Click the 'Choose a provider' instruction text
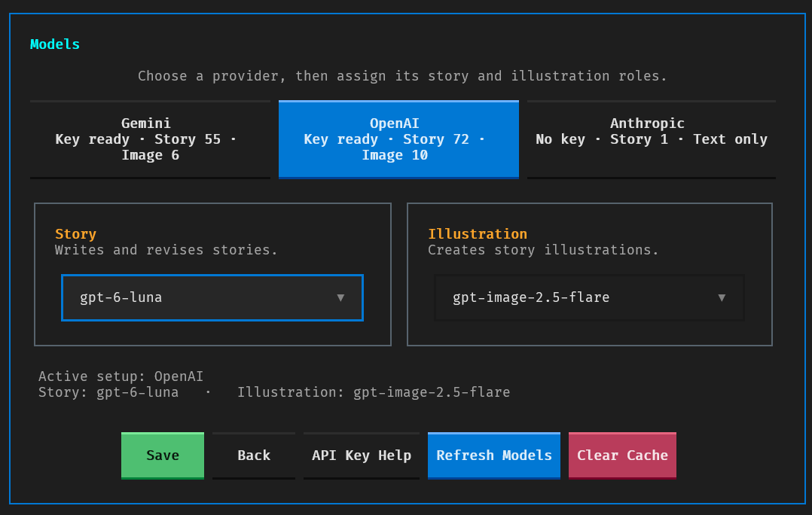Image resolution: width=812 pixels, height=515 pixels. click(402, 76)
